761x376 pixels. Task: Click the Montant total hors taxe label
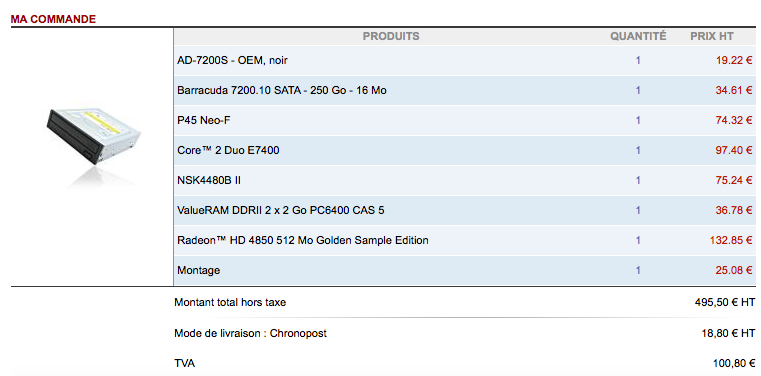point(230,303)
